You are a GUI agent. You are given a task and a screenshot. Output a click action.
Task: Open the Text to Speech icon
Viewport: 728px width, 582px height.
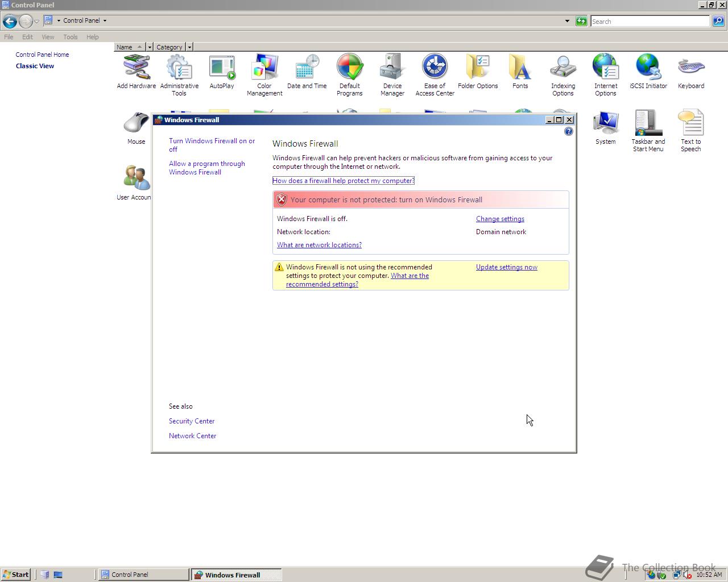tap(691, 131)
